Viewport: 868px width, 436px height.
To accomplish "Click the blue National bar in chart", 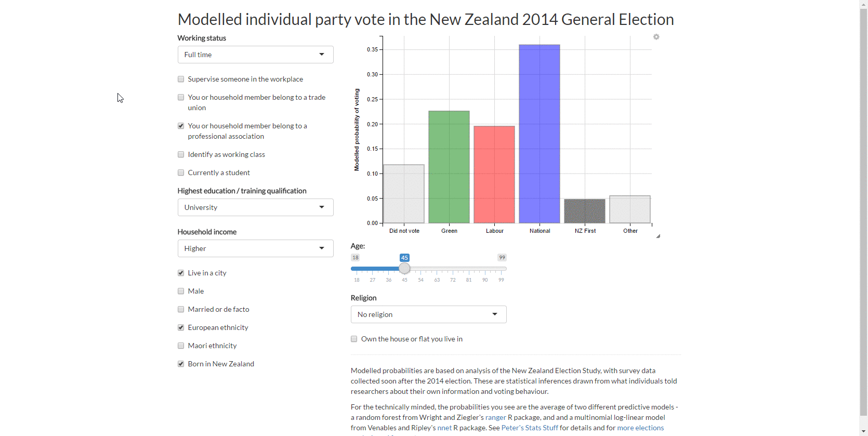I will point(540,134).
